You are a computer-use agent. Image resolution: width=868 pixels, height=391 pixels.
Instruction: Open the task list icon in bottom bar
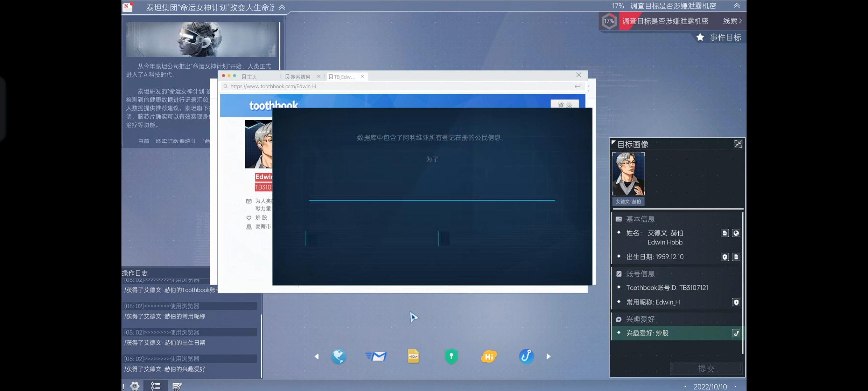pyautogui.click(x=155, y=386)
